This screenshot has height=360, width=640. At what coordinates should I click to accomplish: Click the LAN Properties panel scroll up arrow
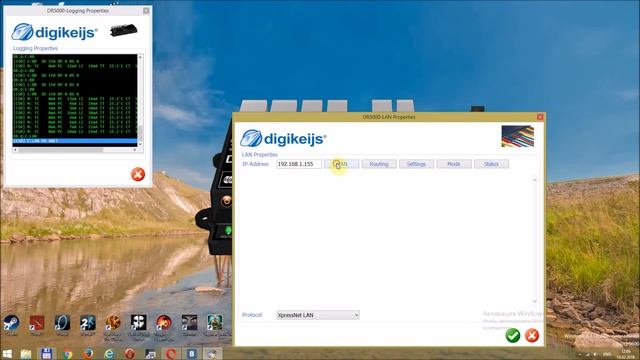click(535, 180)
